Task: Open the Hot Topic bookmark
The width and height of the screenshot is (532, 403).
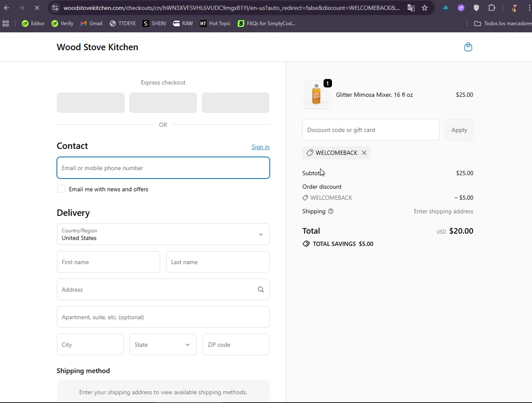Action: click(215, 23)
